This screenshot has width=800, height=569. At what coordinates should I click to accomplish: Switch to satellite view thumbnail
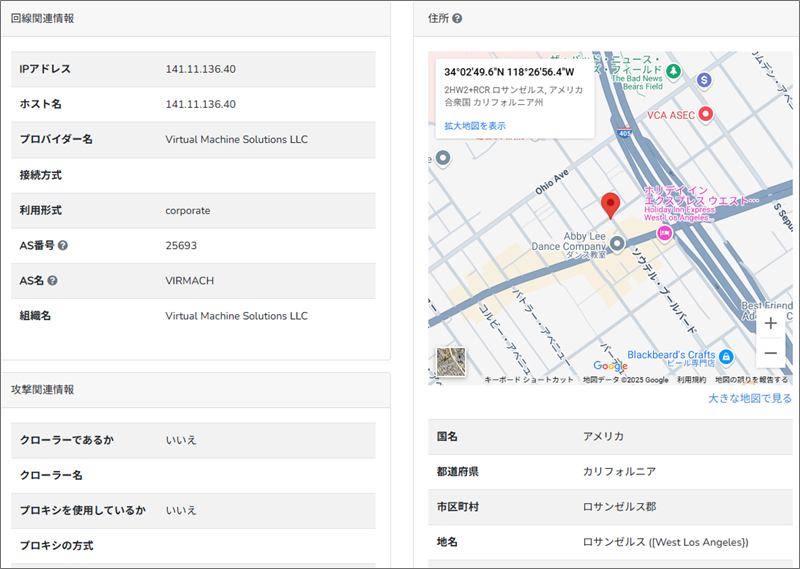point(452,361)
